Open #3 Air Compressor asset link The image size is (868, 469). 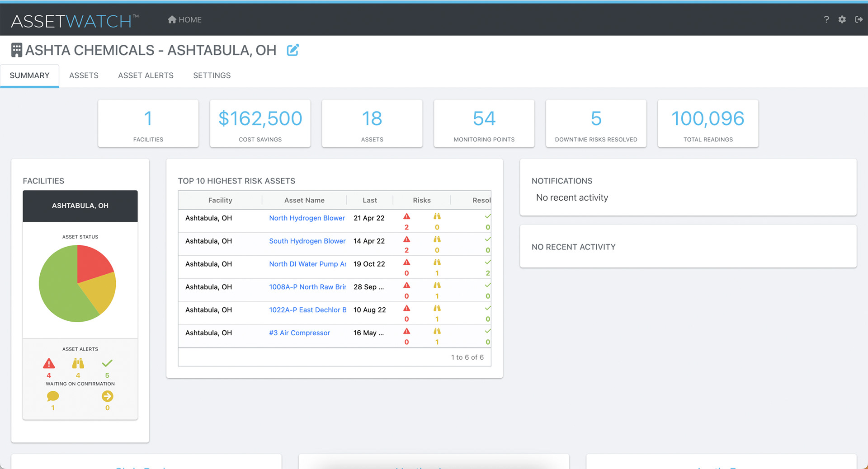(x=299, y=333)
